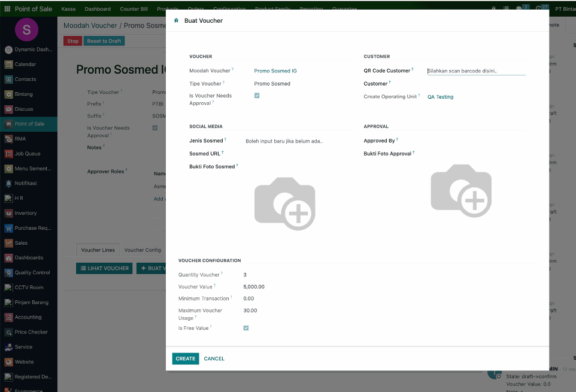Follow the Promo Sosmed IG link
The image size is (576, 392).
275,71
